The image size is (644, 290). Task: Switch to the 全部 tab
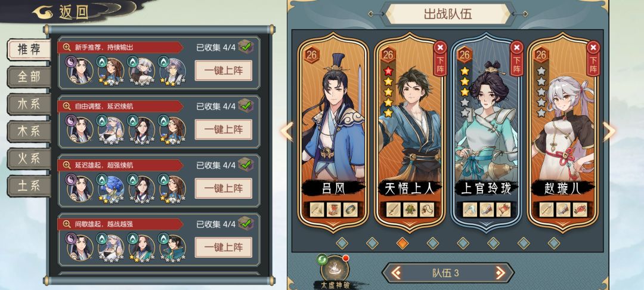[x=29, y=77]
